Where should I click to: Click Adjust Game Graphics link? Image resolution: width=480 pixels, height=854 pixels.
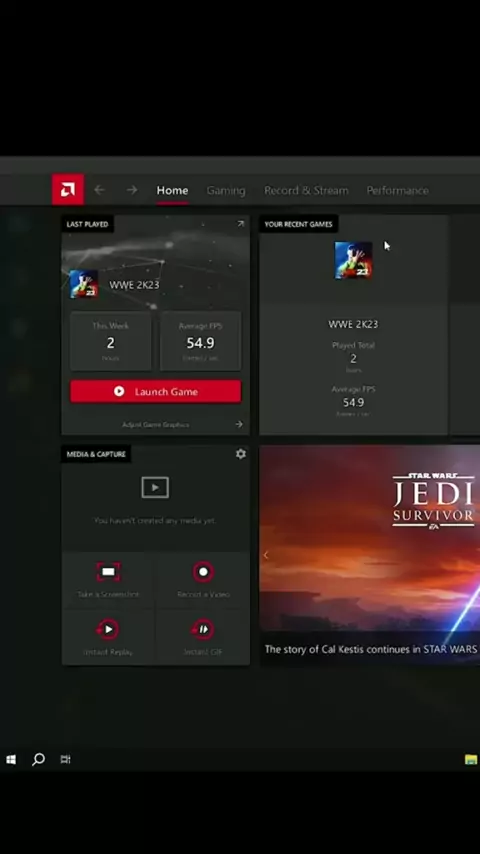(156, 424)
